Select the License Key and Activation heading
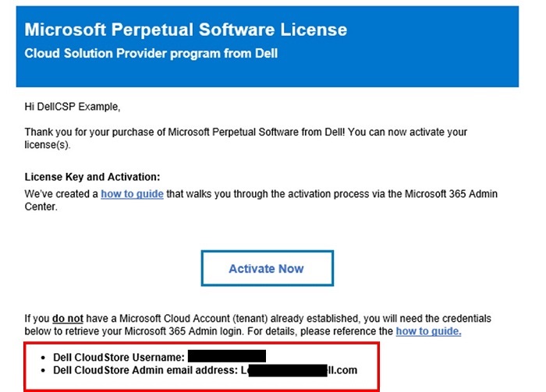 click(92, 178)
